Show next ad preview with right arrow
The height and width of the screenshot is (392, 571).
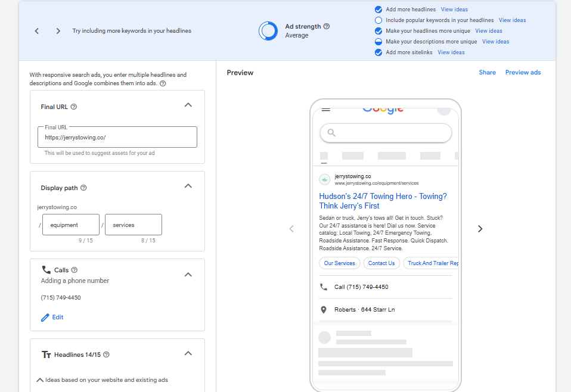click(480, 229)
